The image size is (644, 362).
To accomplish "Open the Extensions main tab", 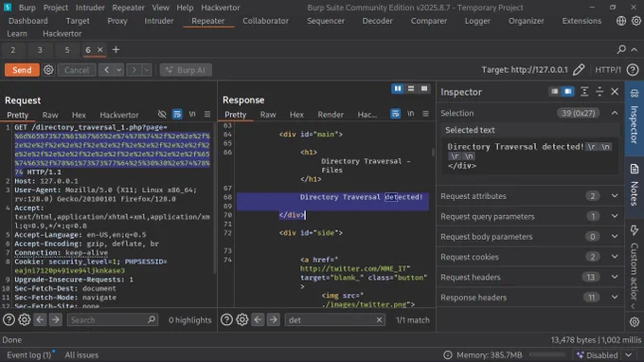I will [x=581, y=21].
